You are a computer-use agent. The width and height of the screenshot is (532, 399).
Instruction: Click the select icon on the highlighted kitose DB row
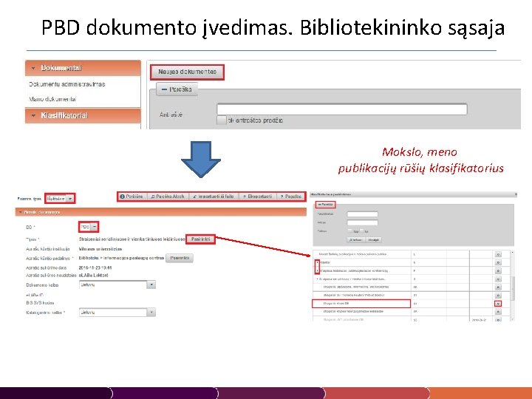click(x=498, y=304)
